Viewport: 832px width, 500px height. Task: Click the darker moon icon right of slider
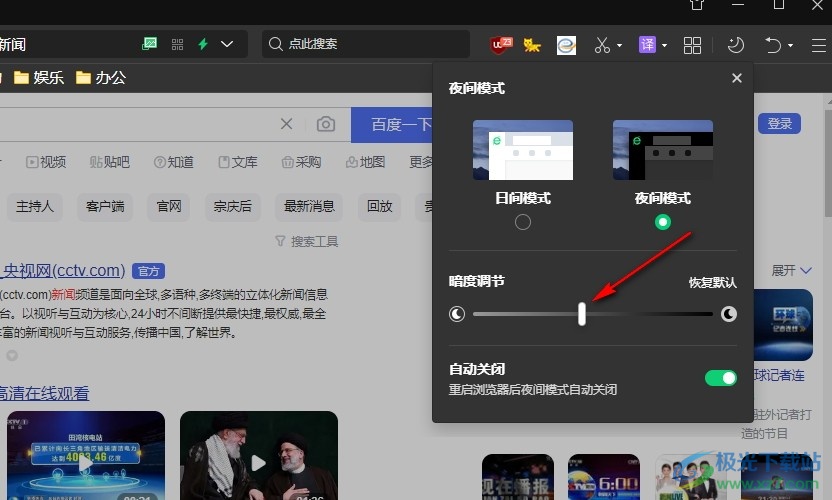729,314
